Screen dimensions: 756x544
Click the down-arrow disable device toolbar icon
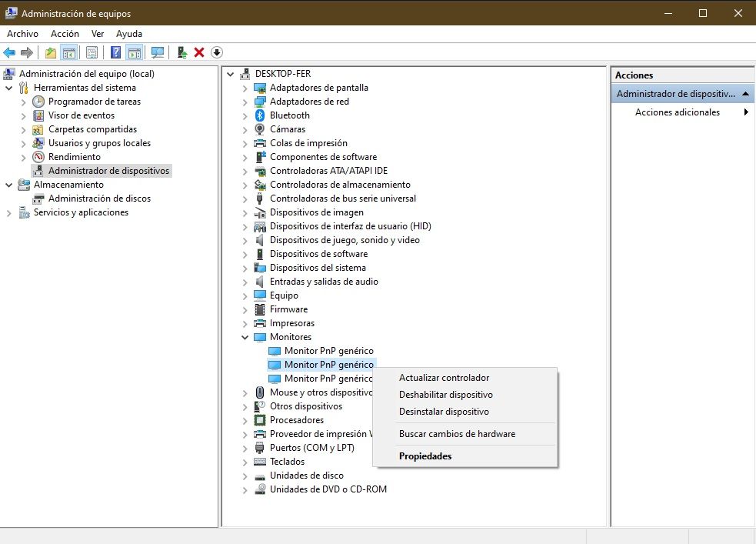point(217,52)
